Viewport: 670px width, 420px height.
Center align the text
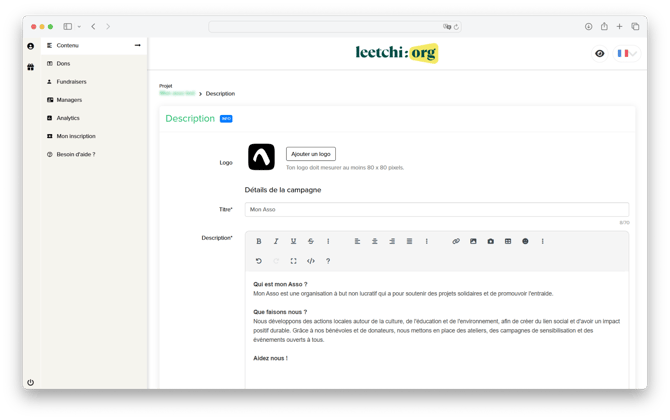point(375,241)
